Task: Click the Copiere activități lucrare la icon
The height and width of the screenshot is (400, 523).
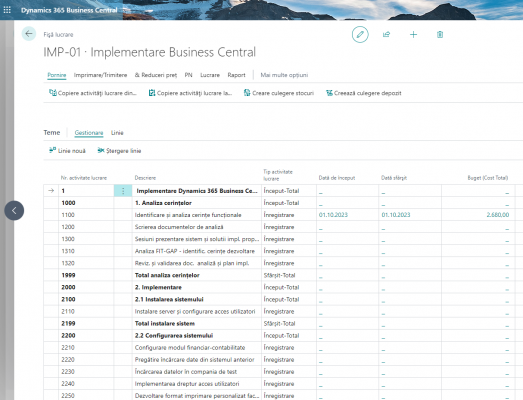Action: click(x=152, y=93)
